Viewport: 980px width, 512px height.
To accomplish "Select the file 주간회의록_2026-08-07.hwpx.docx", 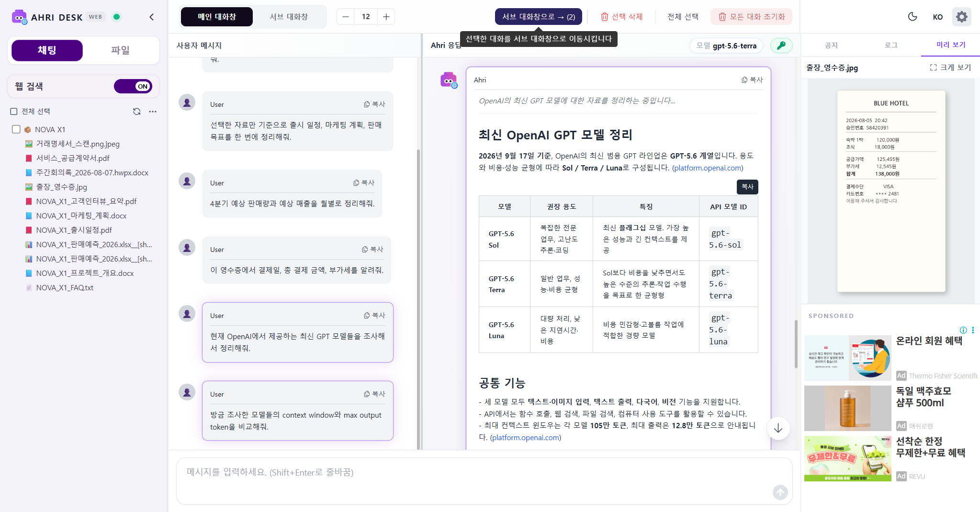I will coord(92,172).
